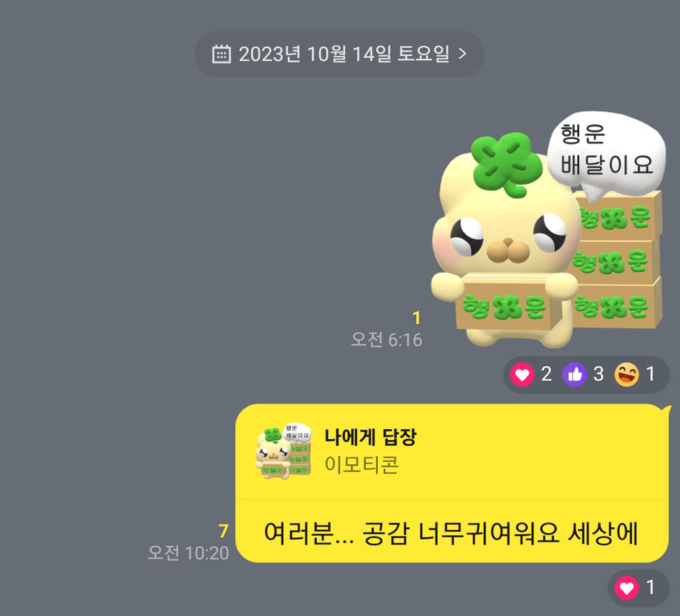680x616 pixels.
Task: Tap unread count 1 beside emoticon
Action: coord(417,318)
